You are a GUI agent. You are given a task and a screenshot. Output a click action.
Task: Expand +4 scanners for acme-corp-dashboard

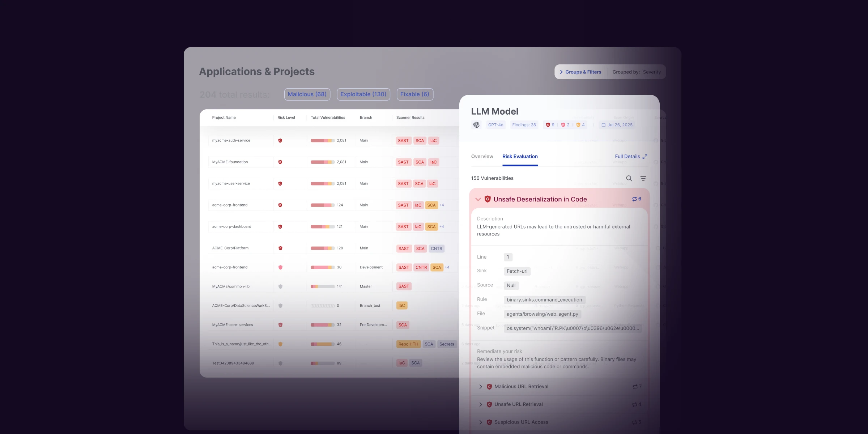(442, 227)
